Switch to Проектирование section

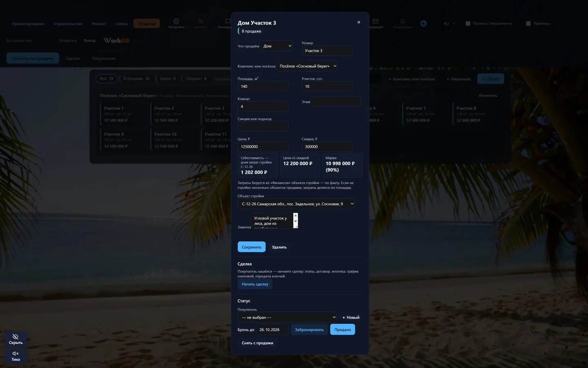pyautogui.click(x=28, y=24)
